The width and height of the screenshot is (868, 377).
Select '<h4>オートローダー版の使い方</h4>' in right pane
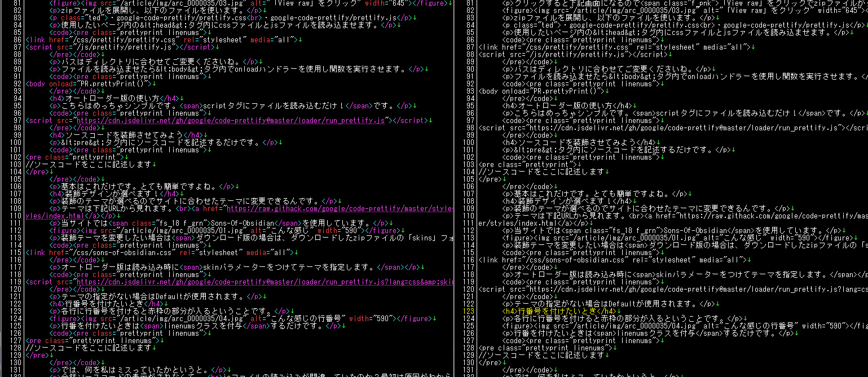click(568, 106)
